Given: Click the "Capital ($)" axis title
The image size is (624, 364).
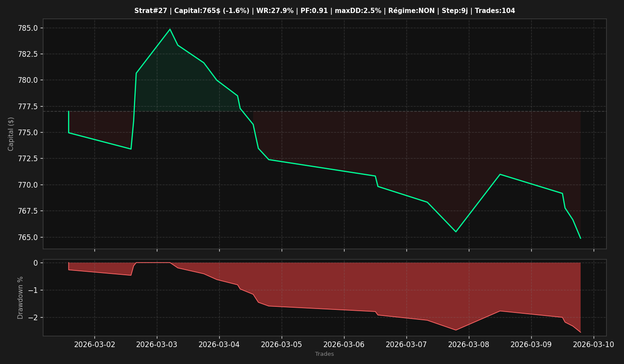Looking at the screenshot, I should click(11, 134).
